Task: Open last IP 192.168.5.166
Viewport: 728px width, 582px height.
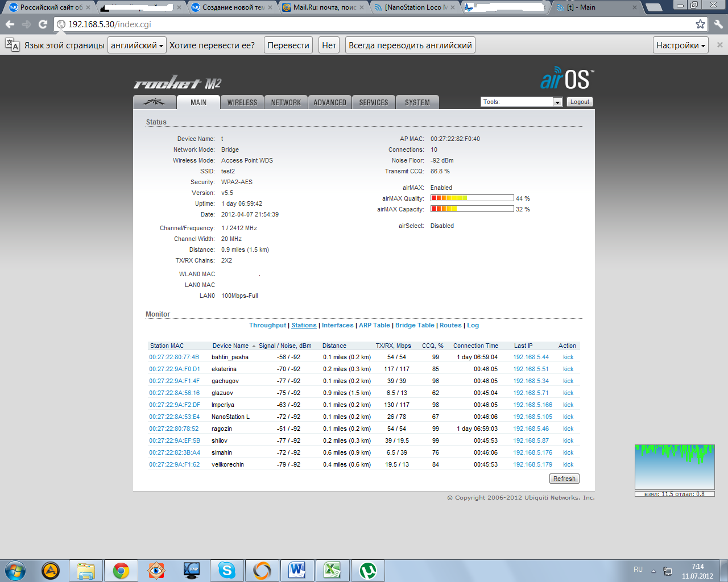Action: tap(532, 405)
